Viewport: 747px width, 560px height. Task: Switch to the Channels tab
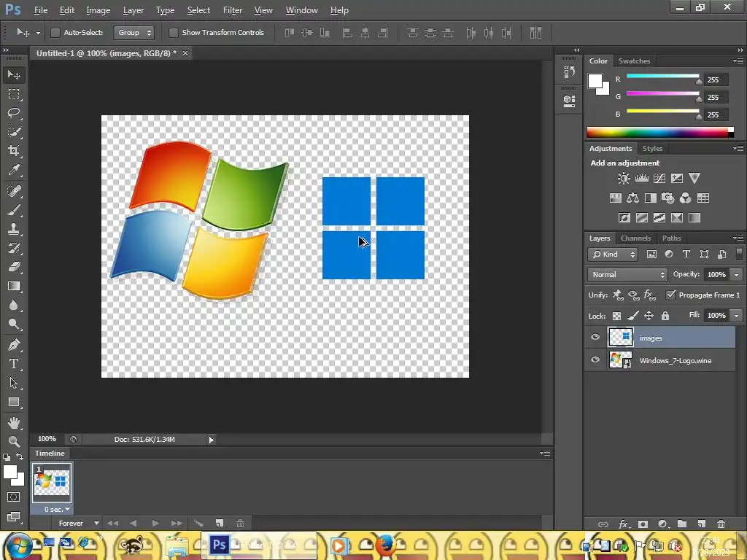[635, 238]
